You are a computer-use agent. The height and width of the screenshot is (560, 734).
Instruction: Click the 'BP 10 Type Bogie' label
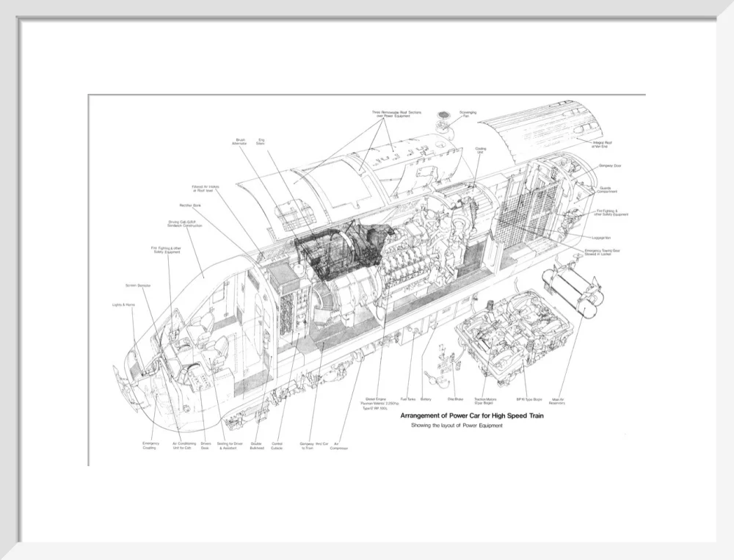click(x=529, y=399)
